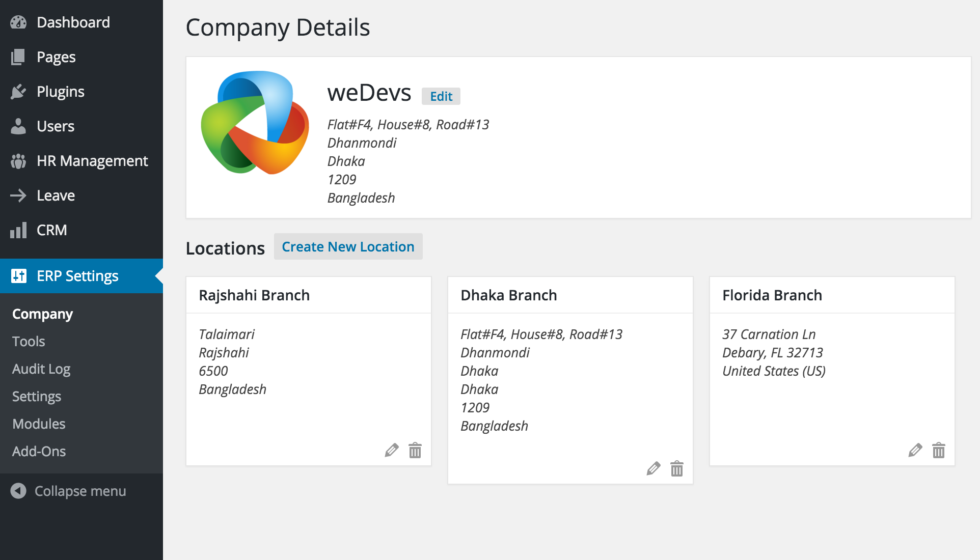
Task: Click Create New Location button
Action: [x=348, y=246]
